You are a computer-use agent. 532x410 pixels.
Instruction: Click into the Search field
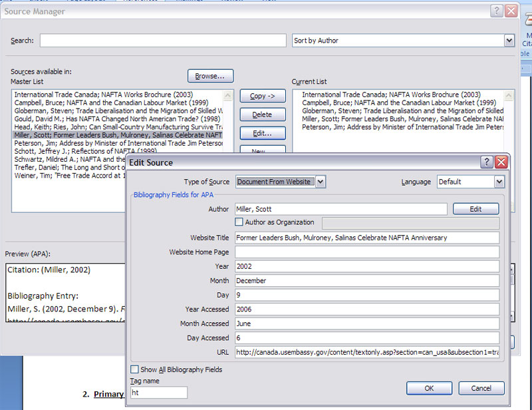click(x=163, y=41)
